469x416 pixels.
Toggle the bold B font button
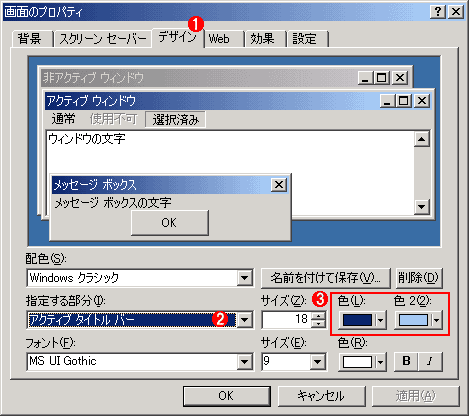(406, 361)
